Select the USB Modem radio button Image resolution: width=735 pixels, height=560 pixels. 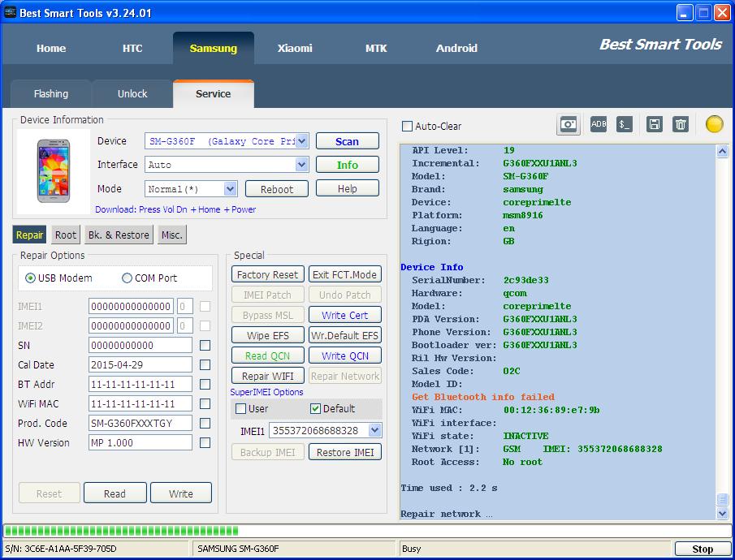pos(31,278)
